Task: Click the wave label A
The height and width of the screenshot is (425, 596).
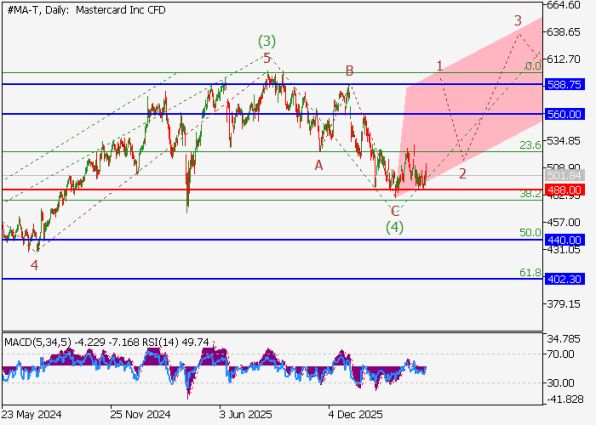Action: click(319, 165)
